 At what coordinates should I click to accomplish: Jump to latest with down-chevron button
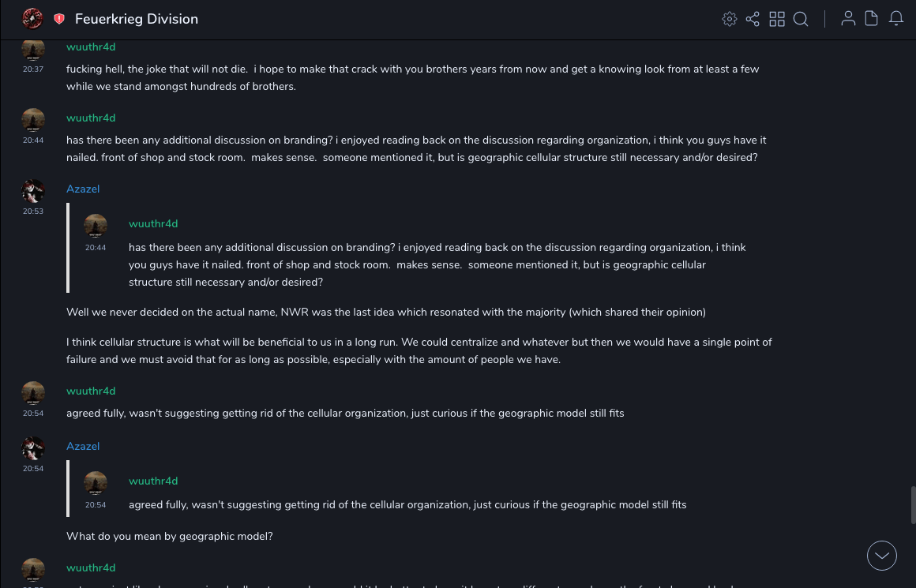click(x=881, y=556)
